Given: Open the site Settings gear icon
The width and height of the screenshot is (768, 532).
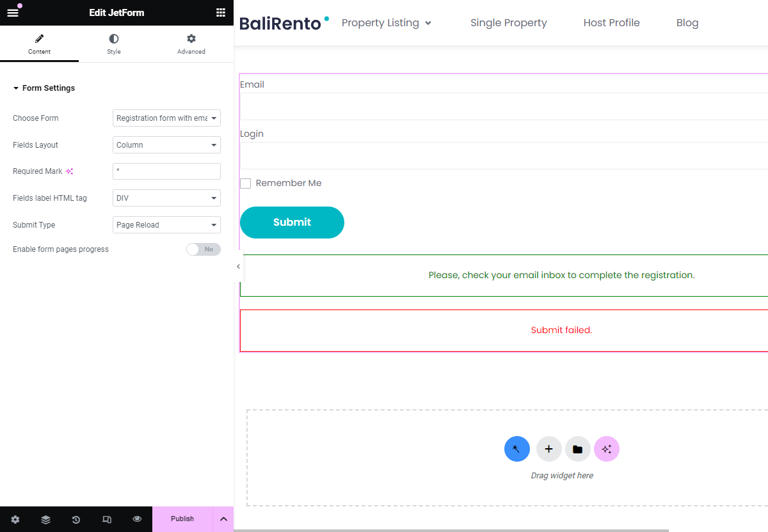Looking at the screenshot, I should pyautogui.click(x=15, y=519).
